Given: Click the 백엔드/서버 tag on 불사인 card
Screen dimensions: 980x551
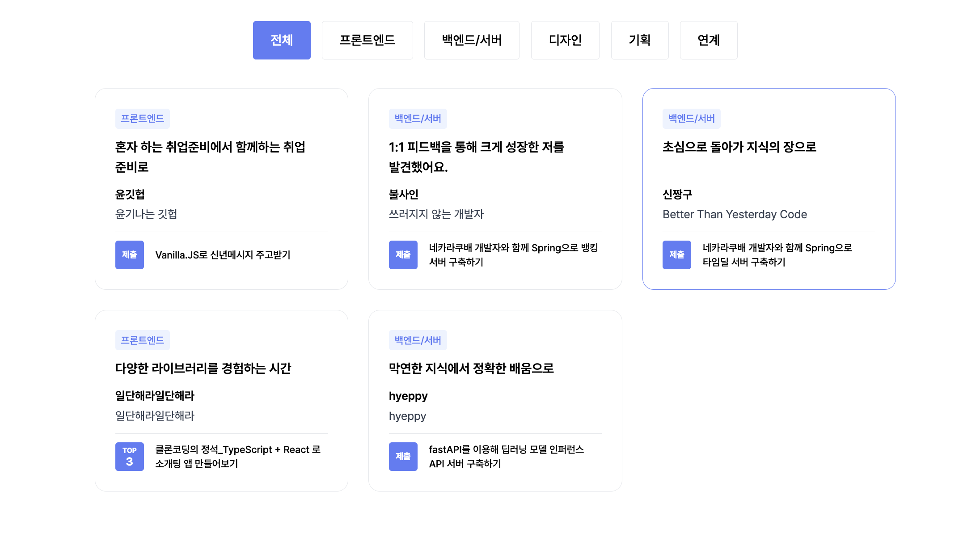Looking at the screenshot, I should pos(418,119).
